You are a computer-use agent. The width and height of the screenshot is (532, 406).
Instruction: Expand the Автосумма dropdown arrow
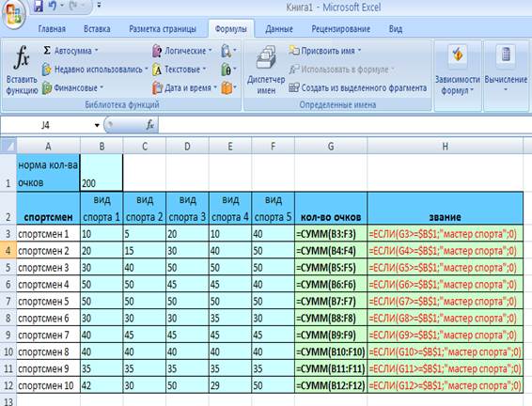click(x=97, y=51)
